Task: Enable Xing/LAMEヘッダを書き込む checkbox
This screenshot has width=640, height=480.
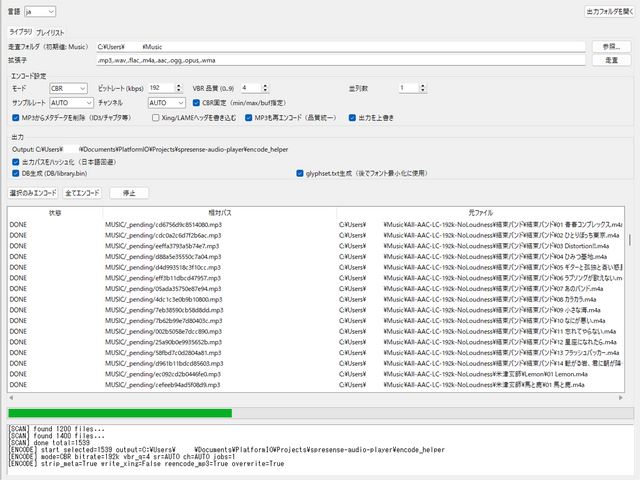Action: [153, 118]
